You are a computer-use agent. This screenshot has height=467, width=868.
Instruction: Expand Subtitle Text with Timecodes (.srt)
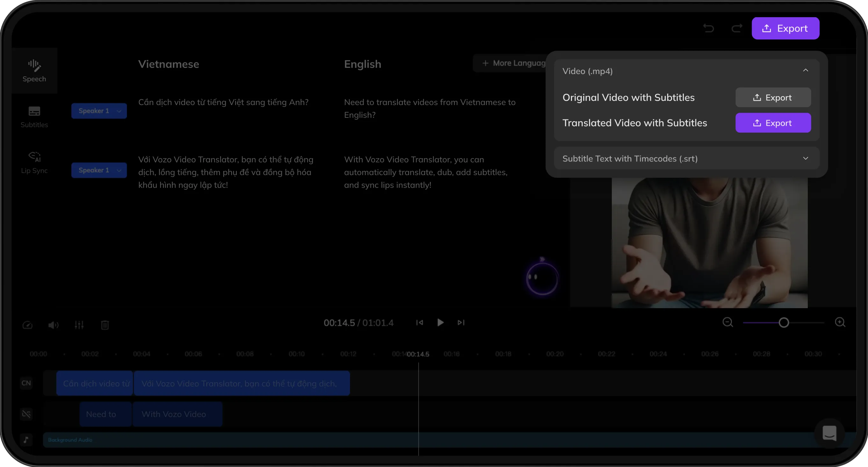click(x=687, y=158)
